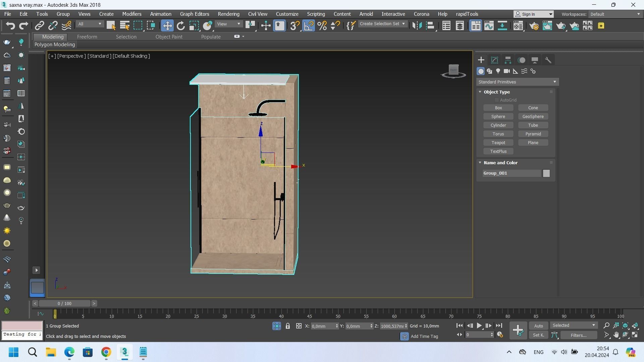The image size is (644, 362).
Task: Toggle Set Key mode button
Action: tap(538, 335)
